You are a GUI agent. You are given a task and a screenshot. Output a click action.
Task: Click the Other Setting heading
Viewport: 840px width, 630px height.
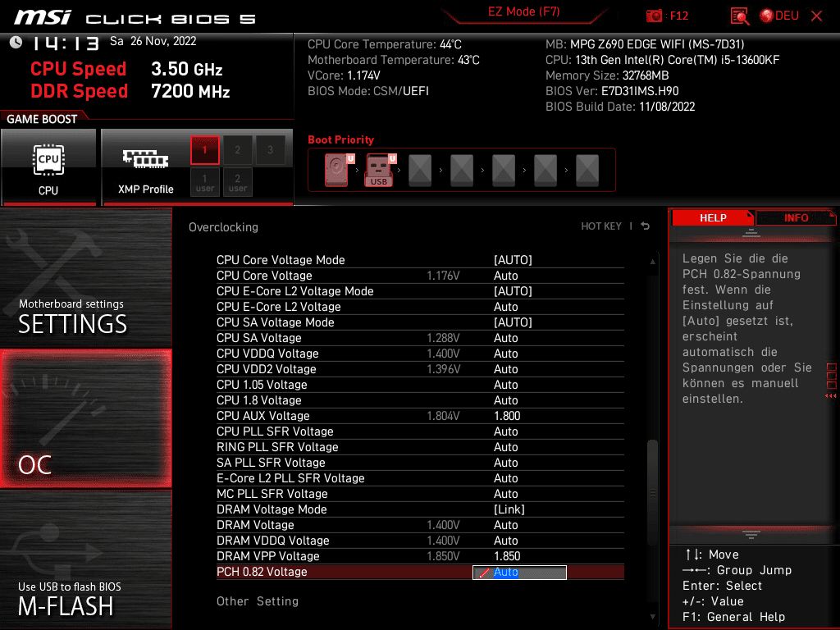257,601
